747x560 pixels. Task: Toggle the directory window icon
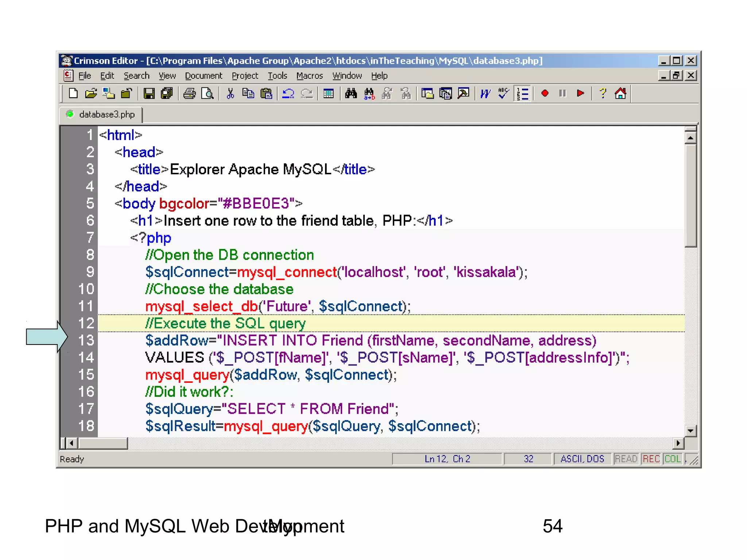coord(427,94)
